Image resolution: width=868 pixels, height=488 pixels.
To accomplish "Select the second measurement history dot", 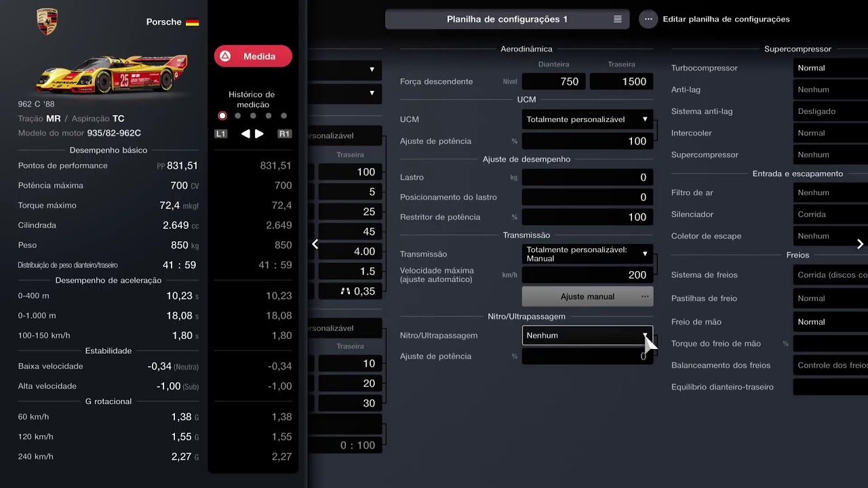I will click(237, 116).
